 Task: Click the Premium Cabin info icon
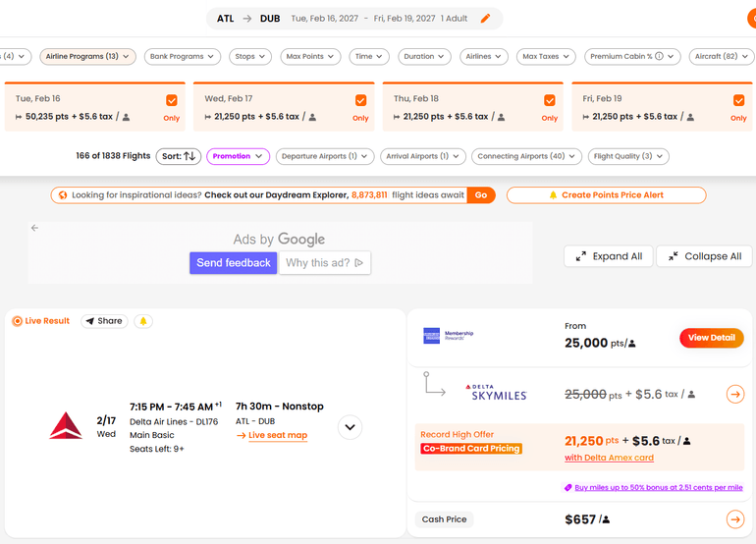659,56
